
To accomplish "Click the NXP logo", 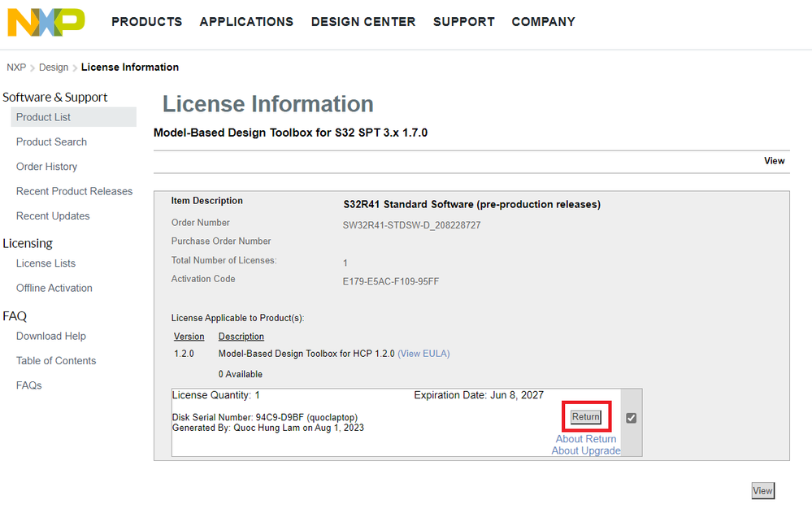I will click(x=46, y=22).
